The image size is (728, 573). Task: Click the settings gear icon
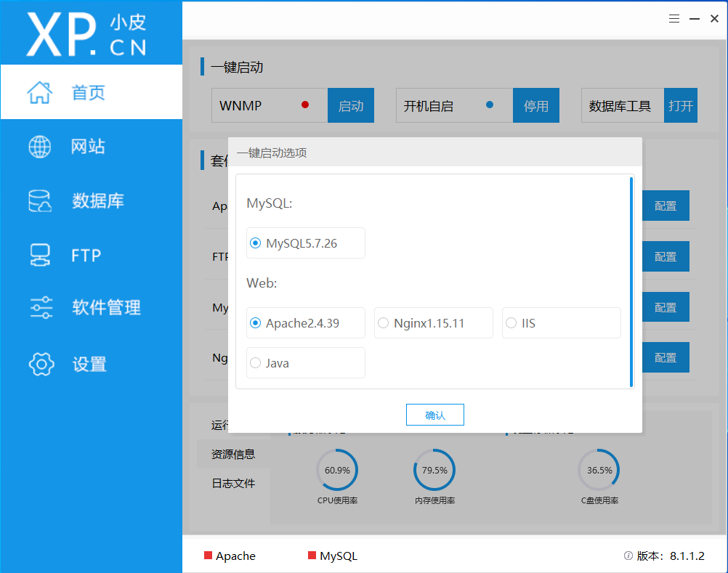[41, 365]
